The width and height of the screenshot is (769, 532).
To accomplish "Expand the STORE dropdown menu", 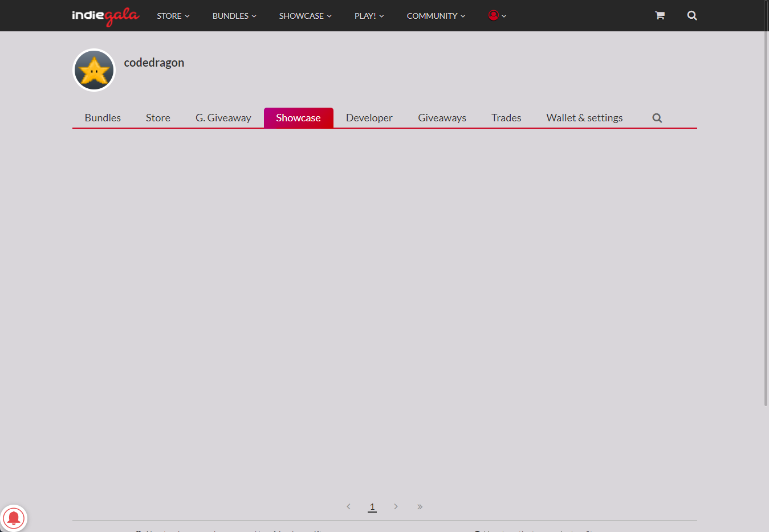I will coord(173,16).
